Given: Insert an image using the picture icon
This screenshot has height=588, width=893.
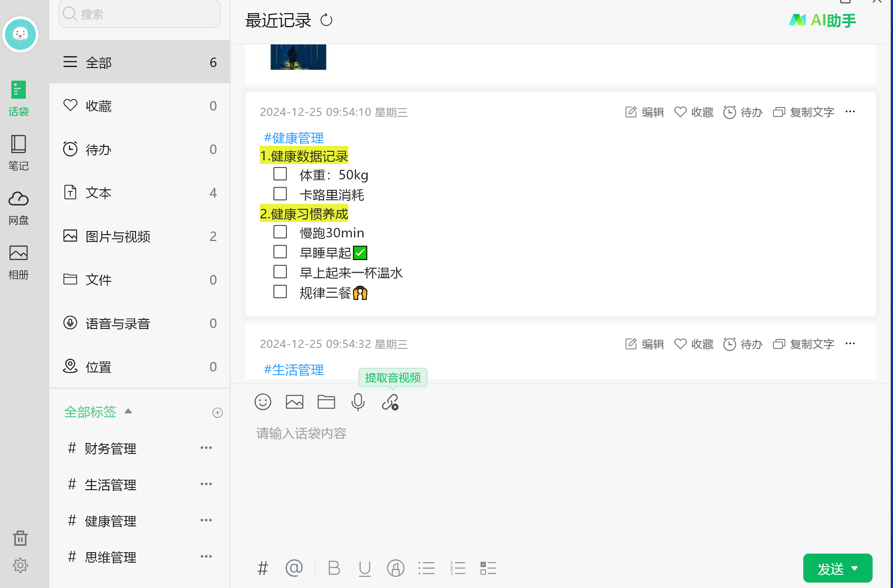Looking at the screenshot, I should [295, 402].
